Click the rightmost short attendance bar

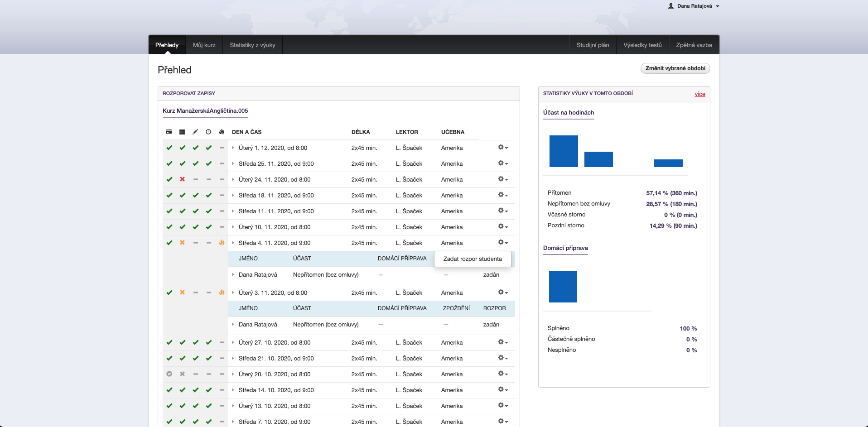[668, 163]
